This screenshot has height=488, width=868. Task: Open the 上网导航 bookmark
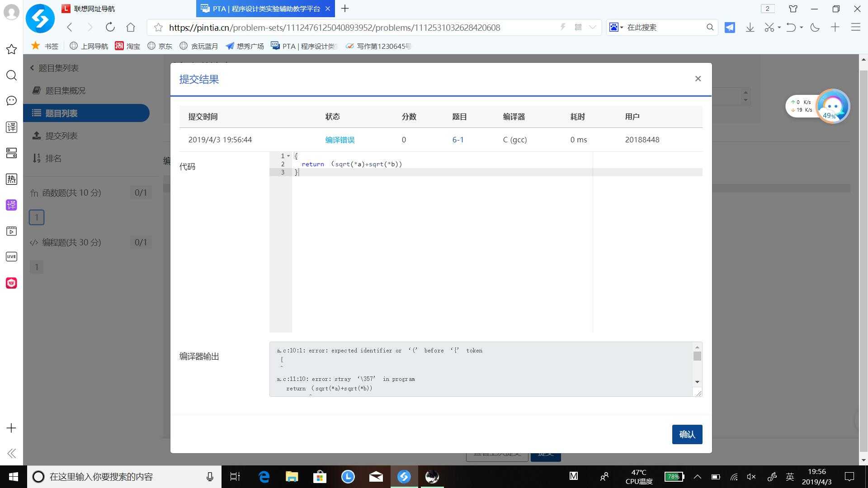[89, 46]
